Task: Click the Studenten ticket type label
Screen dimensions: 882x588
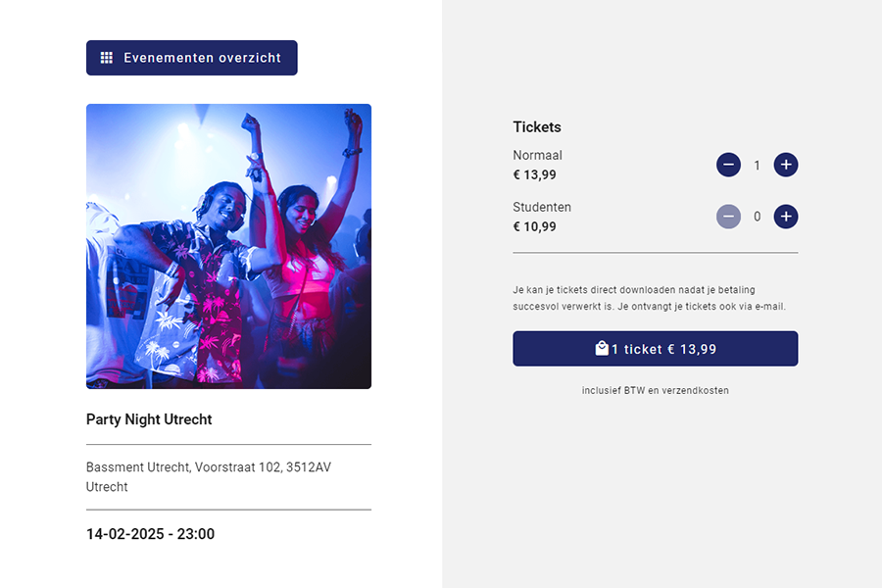Action: 542,207
